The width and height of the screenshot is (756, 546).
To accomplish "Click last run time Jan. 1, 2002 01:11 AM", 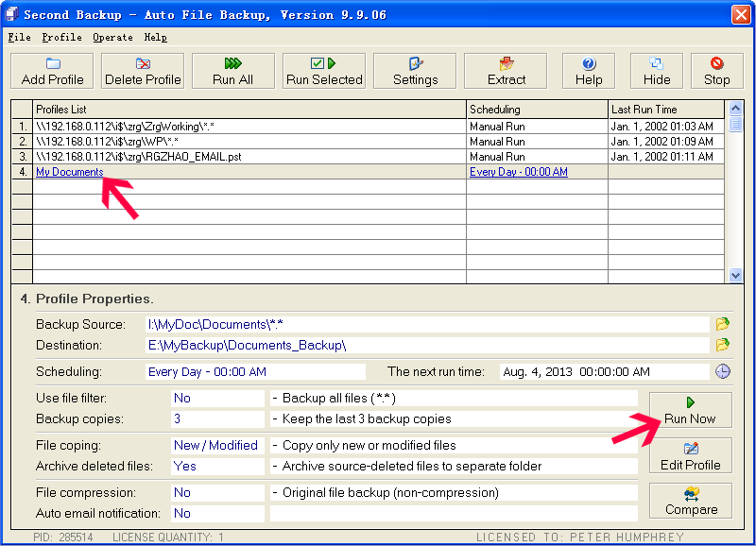I will coord(666,157).
